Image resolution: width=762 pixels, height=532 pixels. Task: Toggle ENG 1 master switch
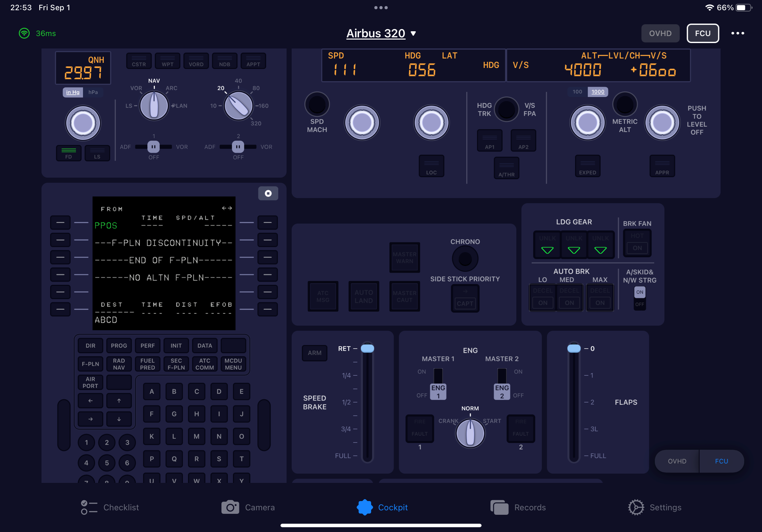[x=438, y=391]
